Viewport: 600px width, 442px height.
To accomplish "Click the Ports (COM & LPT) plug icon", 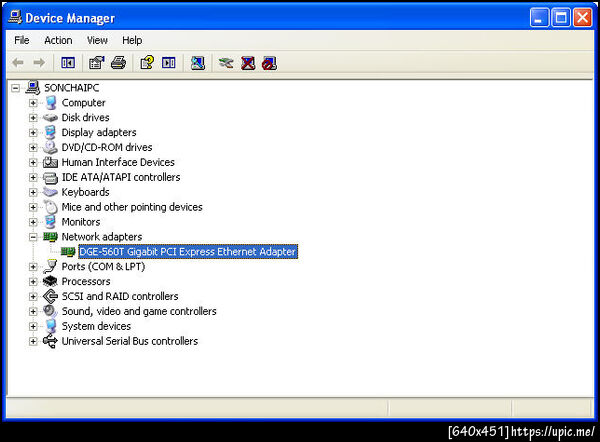I will tap(51, 266).
